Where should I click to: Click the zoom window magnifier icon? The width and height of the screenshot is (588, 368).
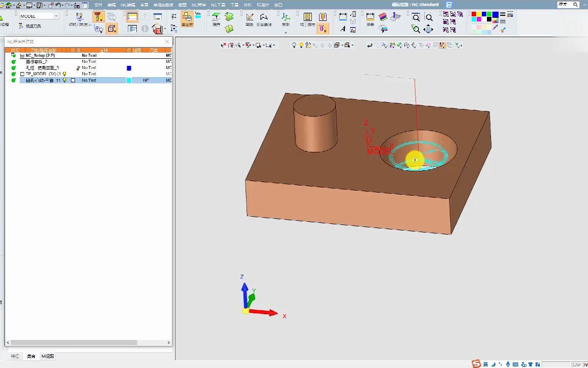tap(416, 18)
